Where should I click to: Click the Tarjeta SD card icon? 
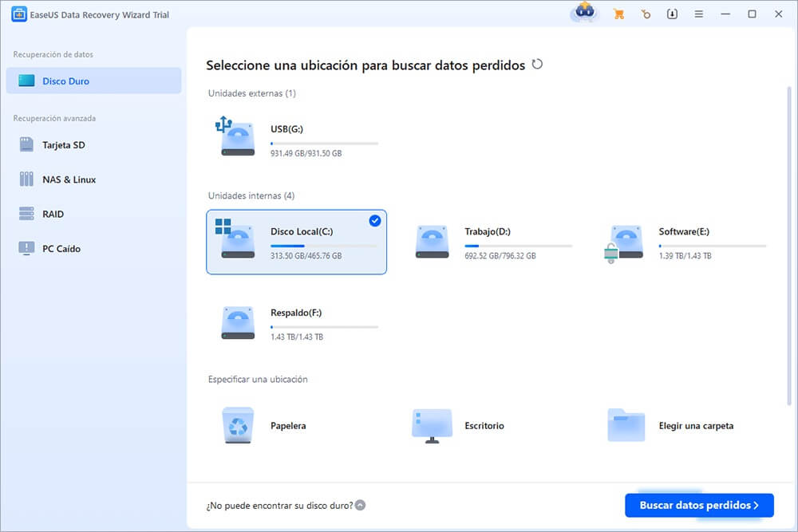(26, 144)
